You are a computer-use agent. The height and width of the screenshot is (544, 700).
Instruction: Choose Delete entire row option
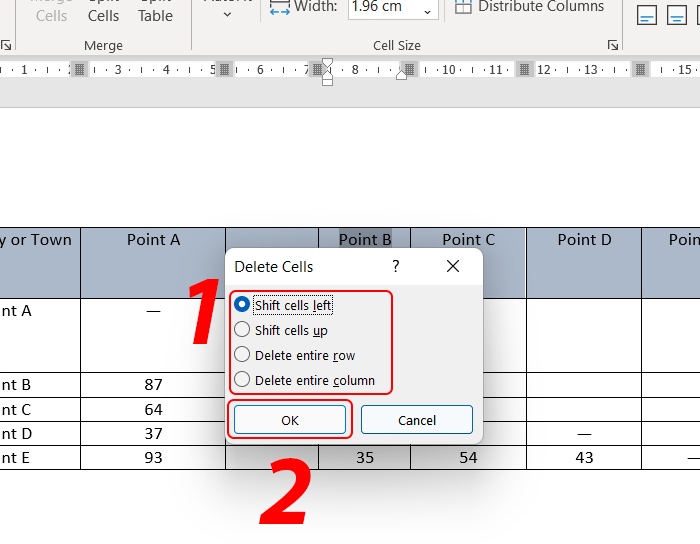295,355
